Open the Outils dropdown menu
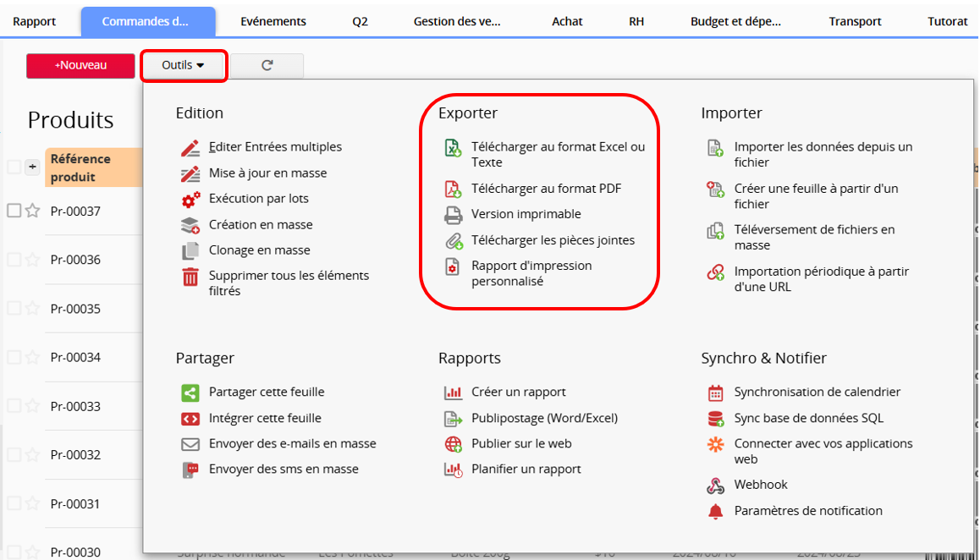This screenshot has width=980, height=560. click(184, 65)
